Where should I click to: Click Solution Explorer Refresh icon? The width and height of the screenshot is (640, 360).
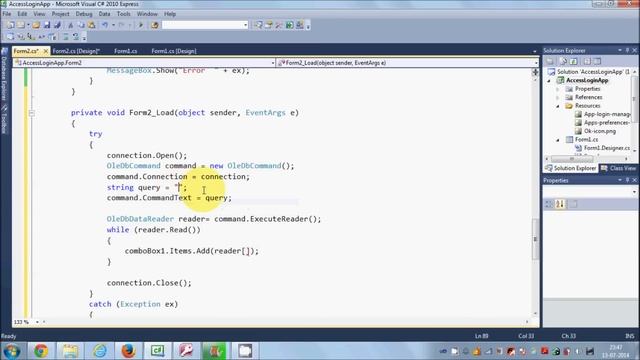click(574, 61)
